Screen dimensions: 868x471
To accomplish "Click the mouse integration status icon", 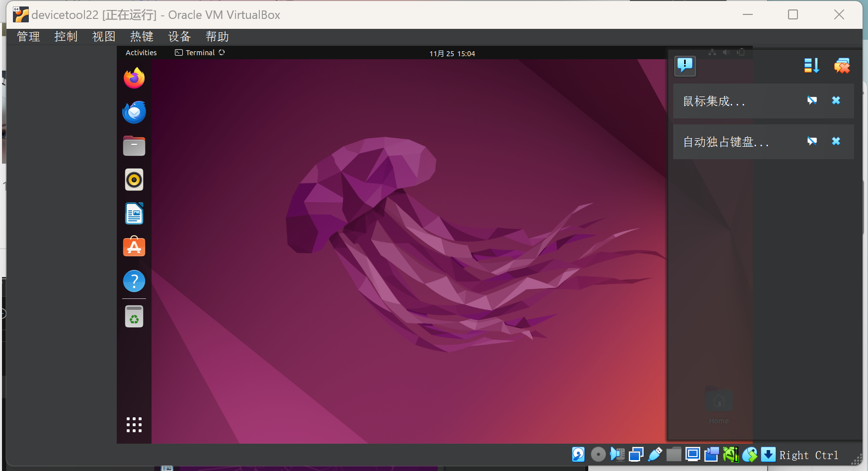I will (x=749, y=454).
